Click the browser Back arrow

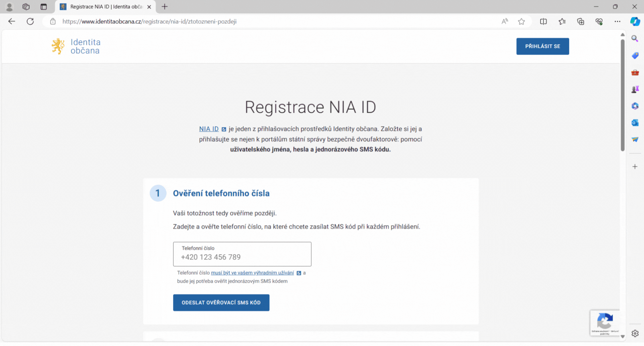tap(12, 21)
